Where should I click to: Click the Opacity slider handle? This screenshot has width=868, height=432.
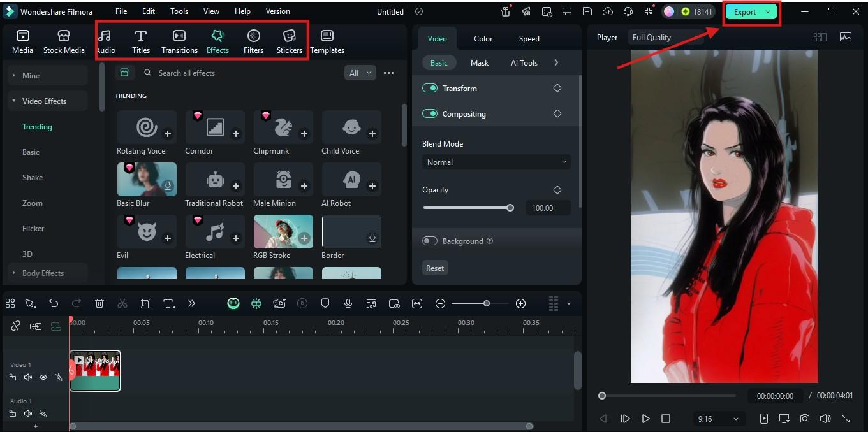click(x=510, y=208)
